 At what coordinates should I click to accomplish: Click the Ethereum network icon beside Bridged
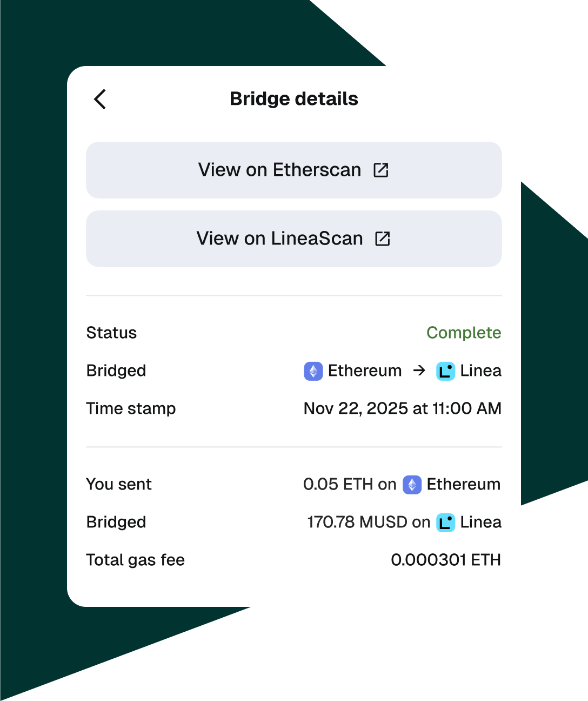coord(313,371)
